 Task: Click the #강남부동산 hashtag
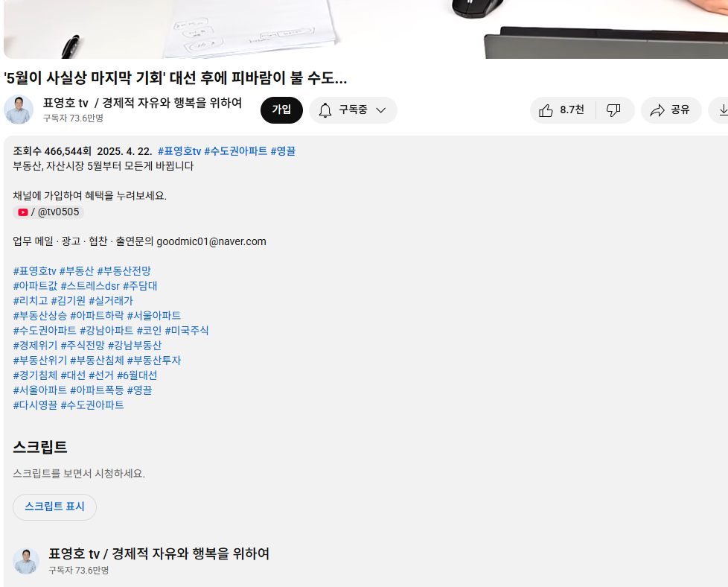(x=135, y=346)
